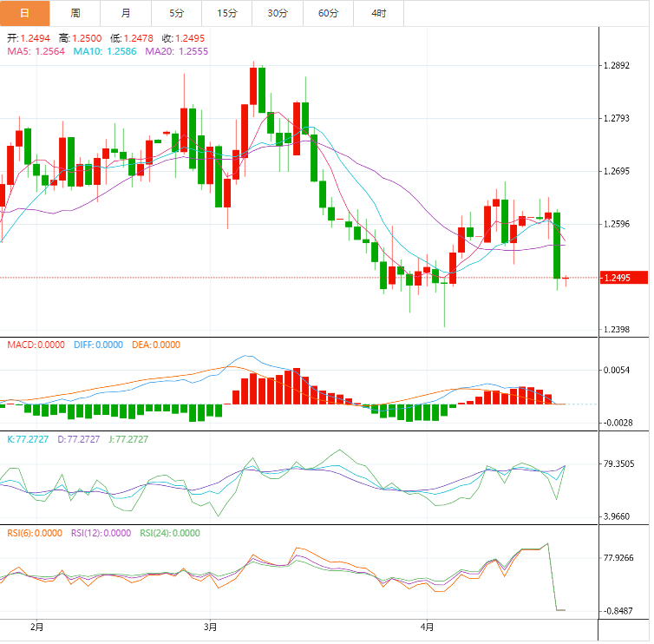Image resolution: width=654 pixels, height=644 pixels.
Task: Click the K:77.2727 stochastic label
Action: click(x=28, y=439)
